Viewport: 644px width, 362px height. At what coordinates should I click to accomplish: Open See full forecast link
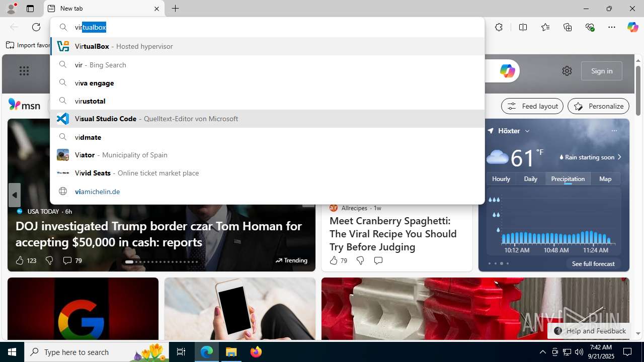593,264
